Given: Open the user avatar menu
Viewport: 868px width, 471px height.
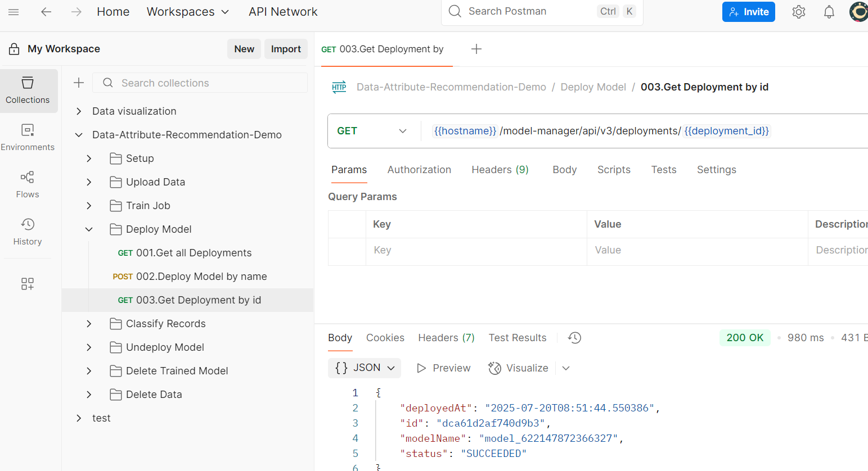Looking at the screenshot, I should pyautogui.click(x=858, y=12).
